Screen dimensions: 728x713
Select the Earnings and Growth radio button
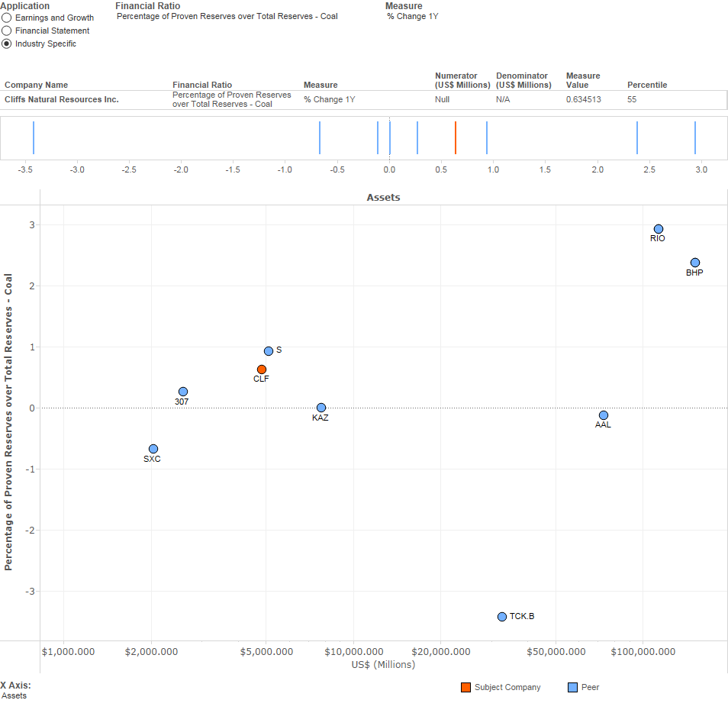7,18
